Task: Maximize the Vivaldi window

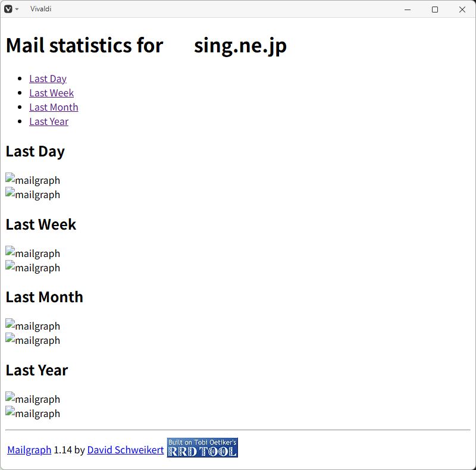Action: (x=435, y=10)
